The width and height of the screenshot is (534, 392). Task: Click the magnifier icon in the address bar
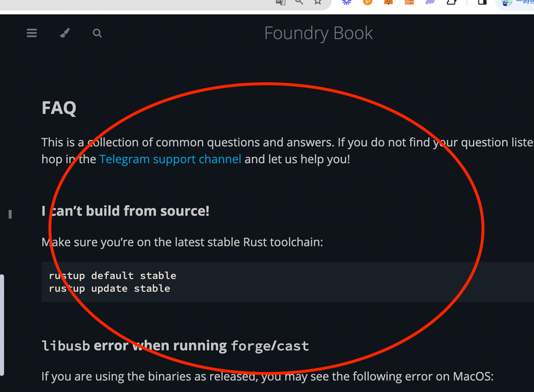pyautogui.click(x=298, y=3)
